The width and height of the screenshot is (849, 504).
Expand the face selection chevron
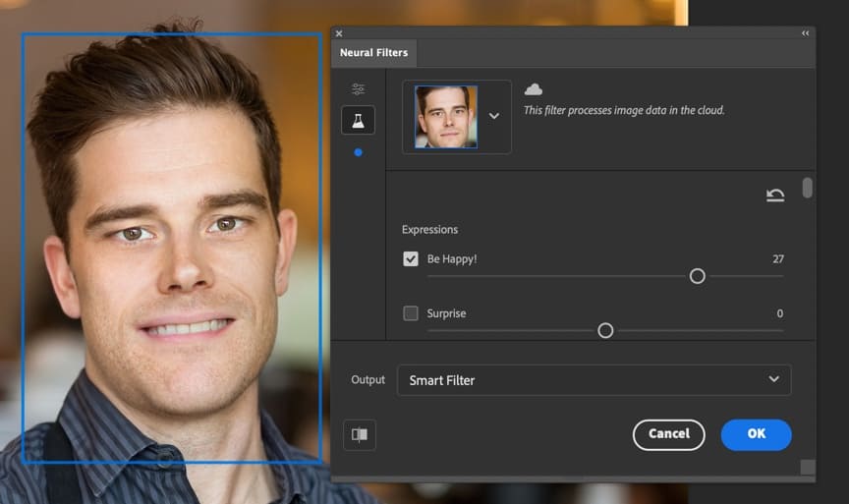point(494,116)
